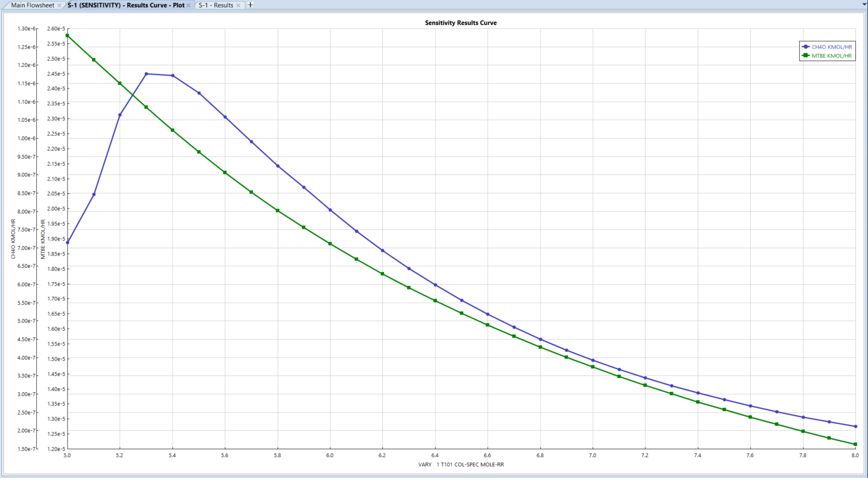Click the CH4O KMOL/HR legend entry
Viewport: 868px width, 478px height.
831,47
